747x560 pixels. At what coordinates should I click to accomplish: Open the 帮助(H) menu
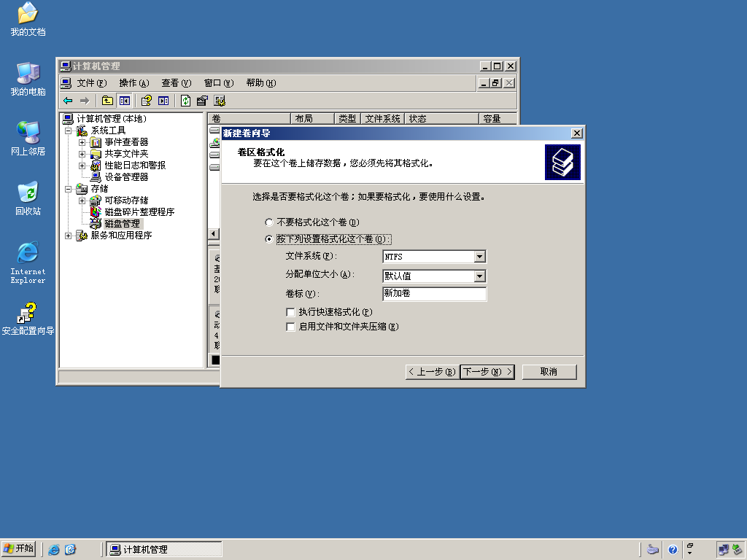[x=261, y=83]
